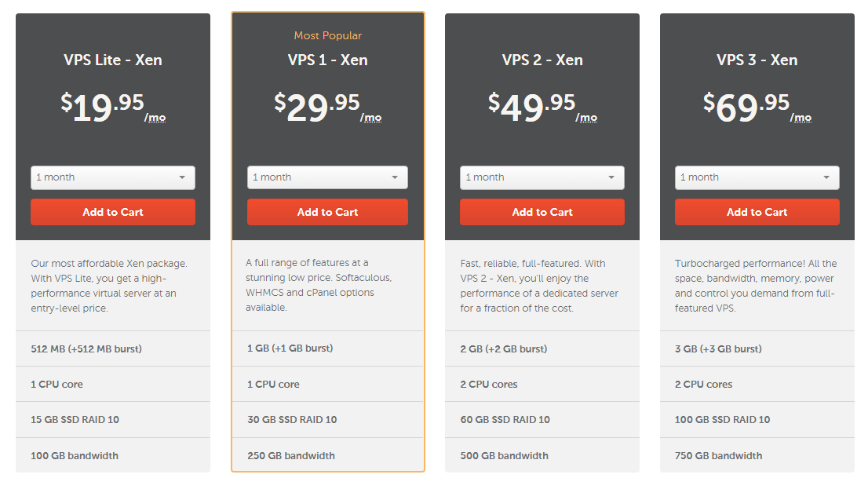Add VPS Lite - Xen to cart
Image resolution: width=868 pixels, height=489 pixels.
click(113, 212)
